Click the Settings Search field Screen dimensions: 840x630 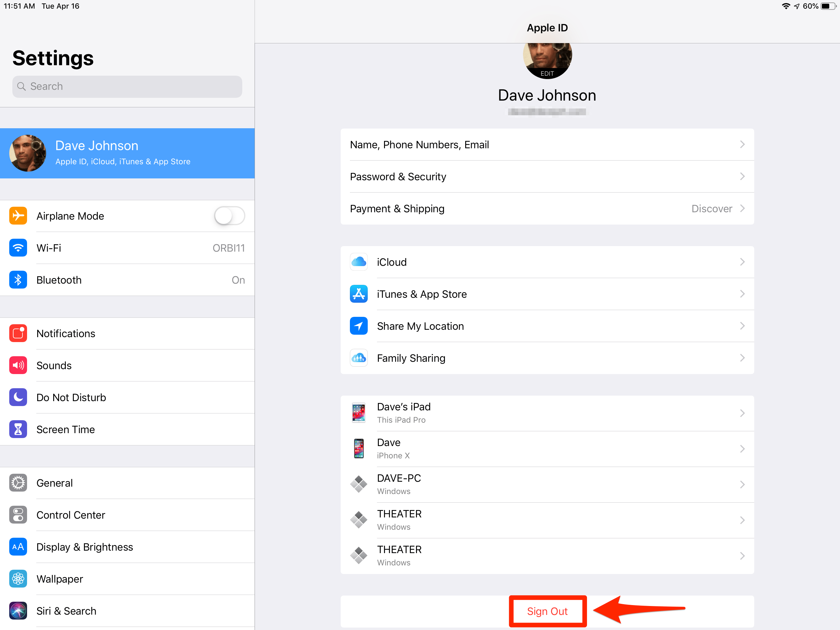coord(127,87)
